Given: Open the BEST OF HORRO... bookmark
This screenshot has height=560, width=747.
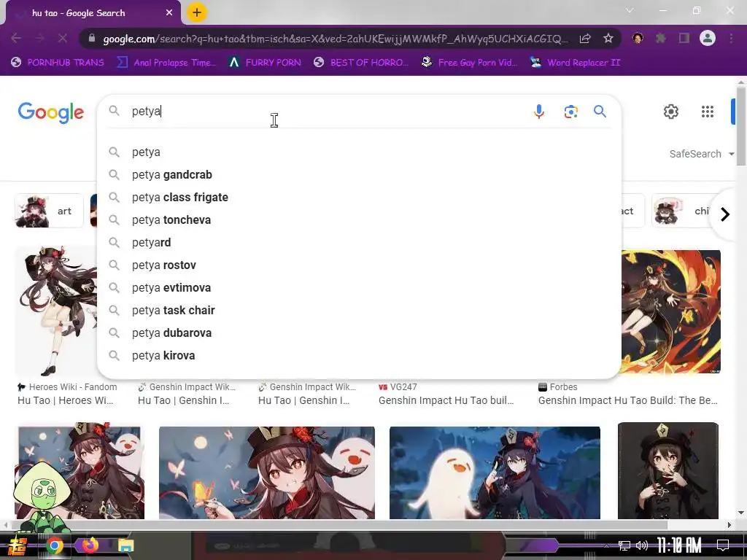Looking at the screenshot, I should (x=361, y=63).
